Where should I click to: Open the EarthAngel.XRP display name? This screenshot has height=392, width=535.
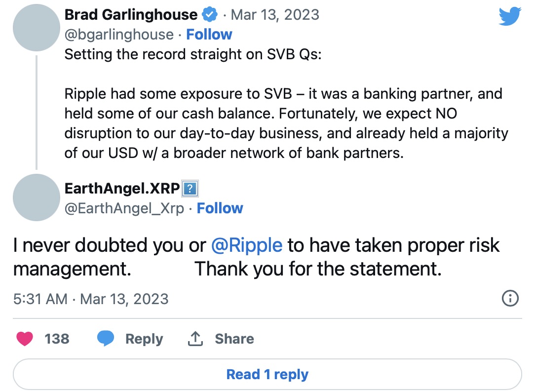pyautogui.click(x=122, y=189)
